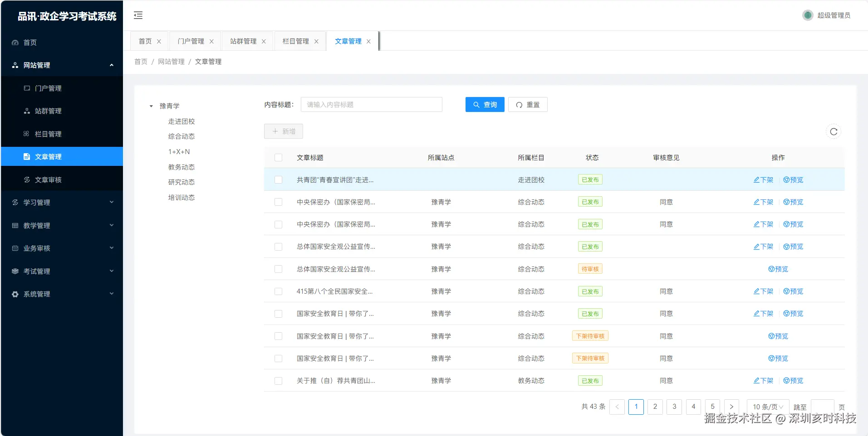Collapse the 网站管理 menu section
Image resolution: width=868 pixels, height=436 pixels.
coord(112,65)
